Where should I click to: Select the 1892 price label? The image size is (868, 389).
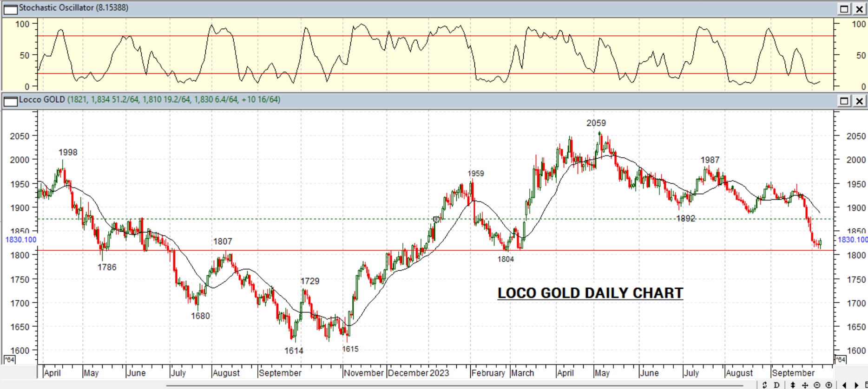pyautogui.click(x=686, y=218)
